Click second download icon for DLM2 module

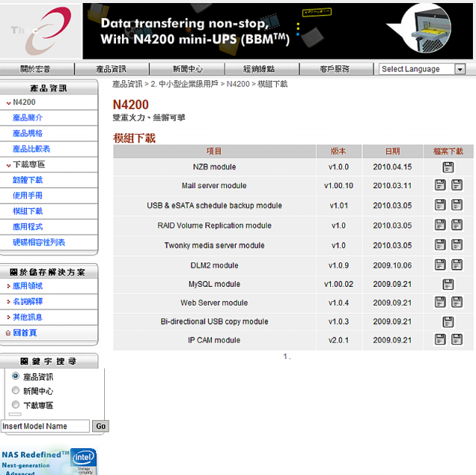tap(457, 265)
